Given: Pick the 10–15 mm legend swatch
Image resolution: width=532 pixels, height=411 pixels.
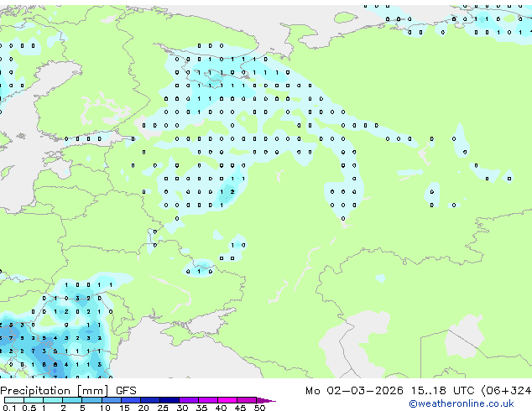Looking at the screenshot, I should click(x=112, y=400).
